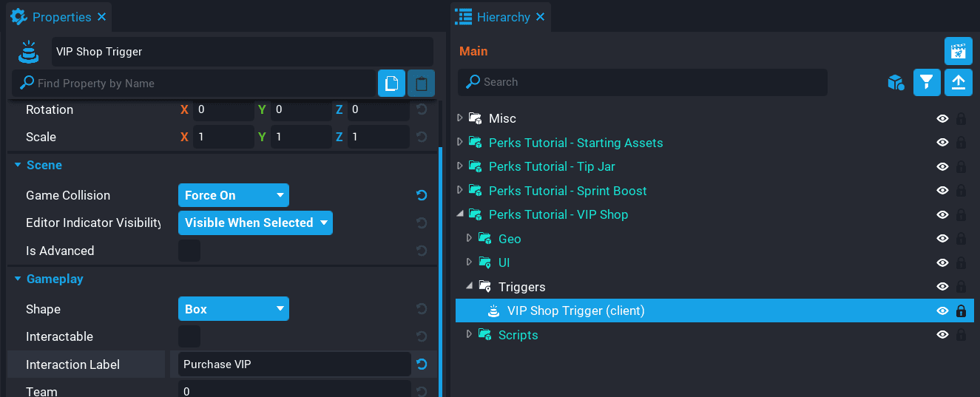Click the copy properties icon
The height and width of the screenshot is (397, 980).
[x=391, y=84]
